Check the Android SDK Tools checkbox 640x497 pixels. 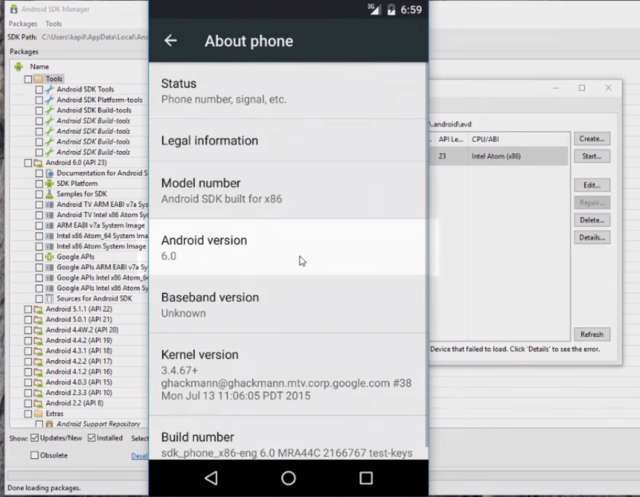tap(39, 89)
